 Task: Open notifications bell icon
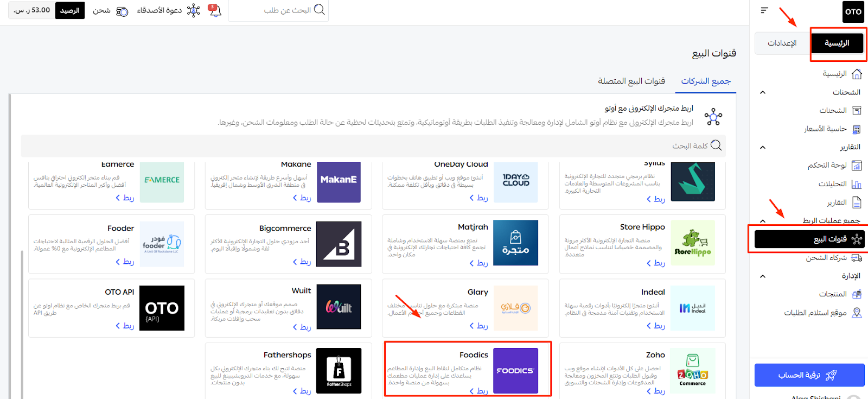pyautogui.click(x=215, y=10)
